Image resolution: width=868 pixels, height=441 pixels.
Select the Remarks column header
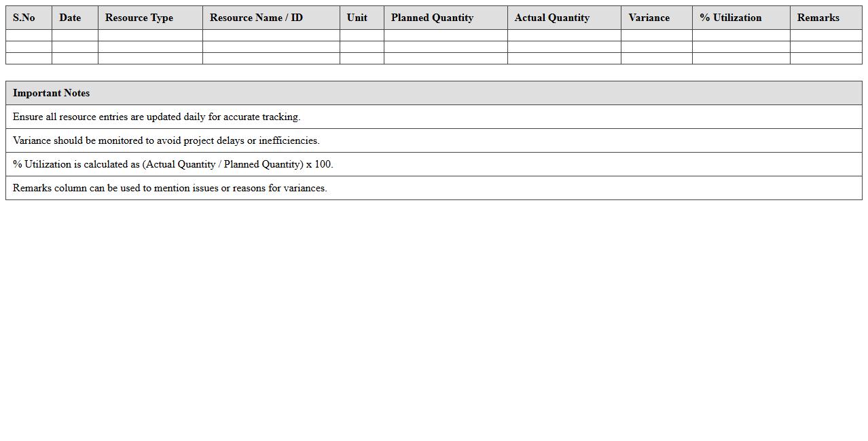click(x=818, y=18)
